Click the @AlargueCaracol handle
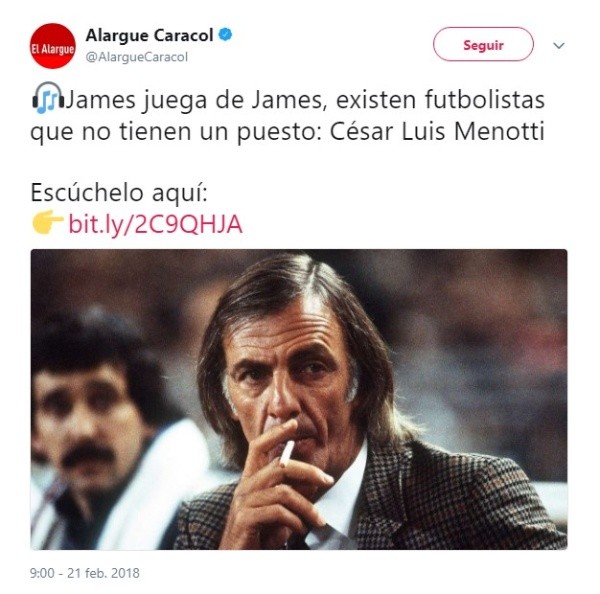The width and height of the screenshot is (600, 594). click(137, 57)
